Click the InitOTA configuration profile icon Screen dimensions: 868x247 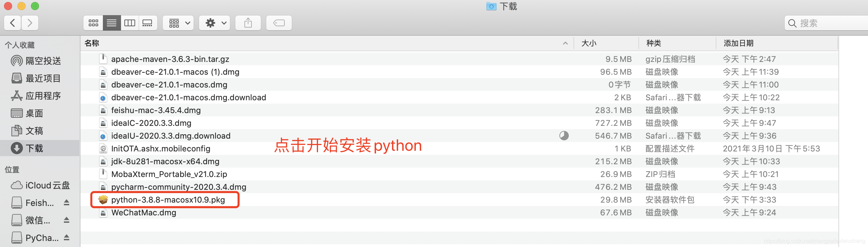[103, 149]
